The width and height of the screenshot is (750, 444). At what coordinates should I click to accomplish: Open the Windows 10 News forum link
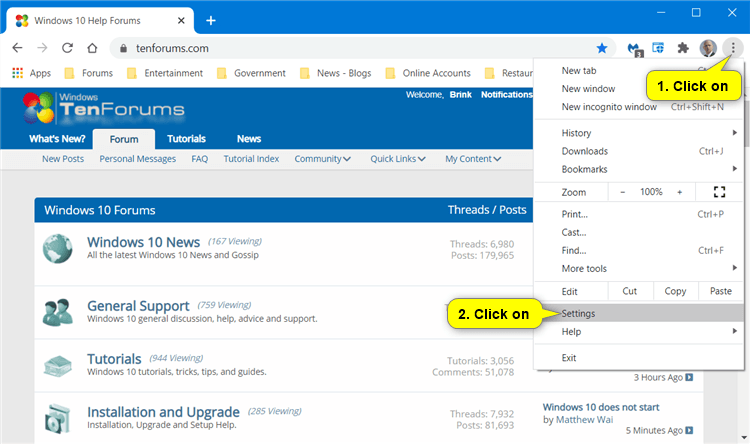(143, 242)
